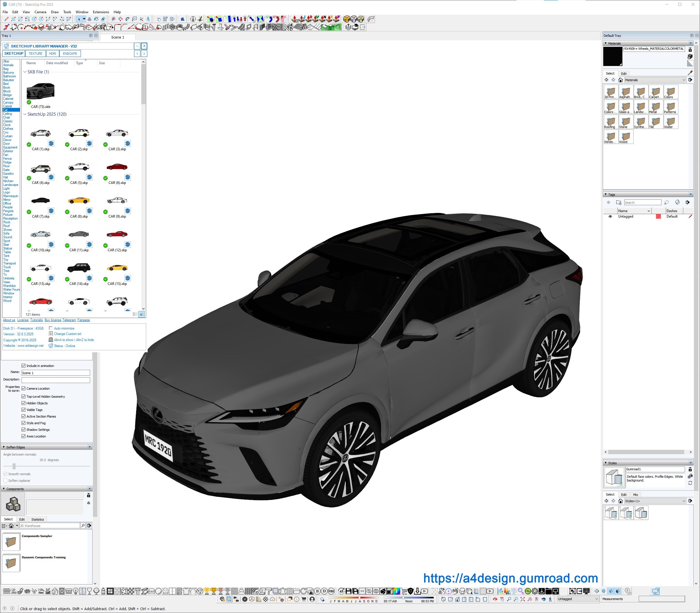Open the Tutorials link
Image resolution: width=700 pixels, height=613 pixels.
(x=36, y=320)
